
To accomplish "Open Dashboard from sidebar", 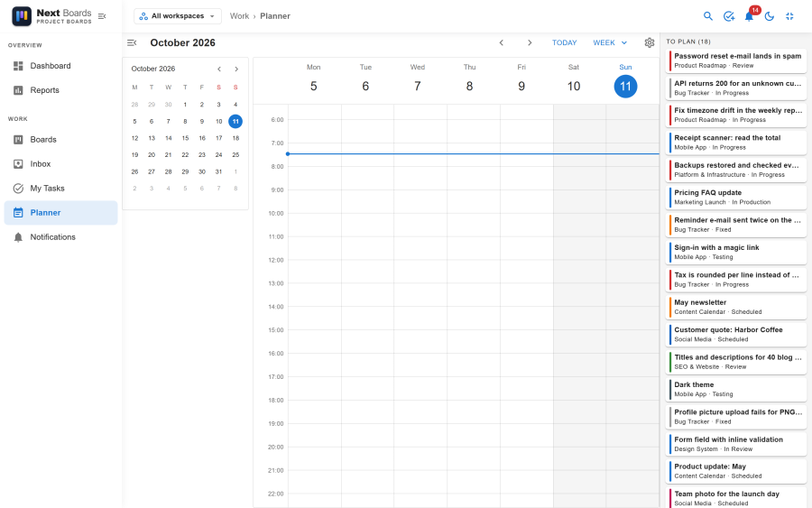I will point(61,66).
